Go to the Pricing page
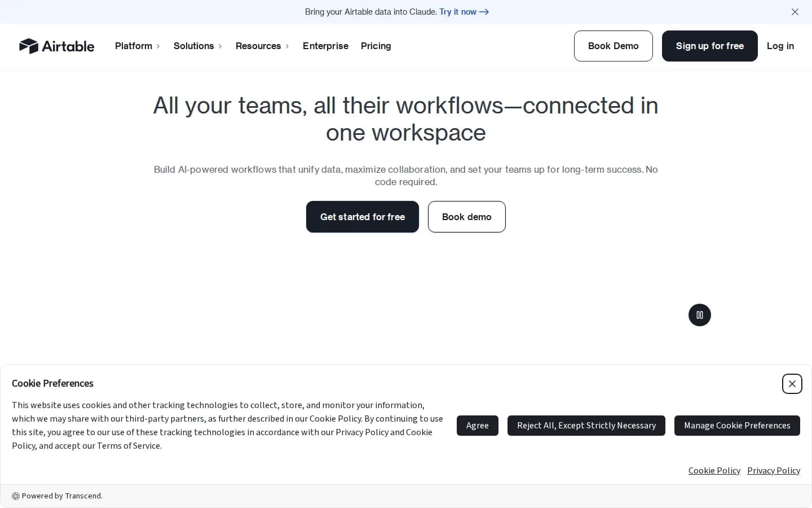Image resolution: width=812 pixels, height=508 pixels. [376, 46]
